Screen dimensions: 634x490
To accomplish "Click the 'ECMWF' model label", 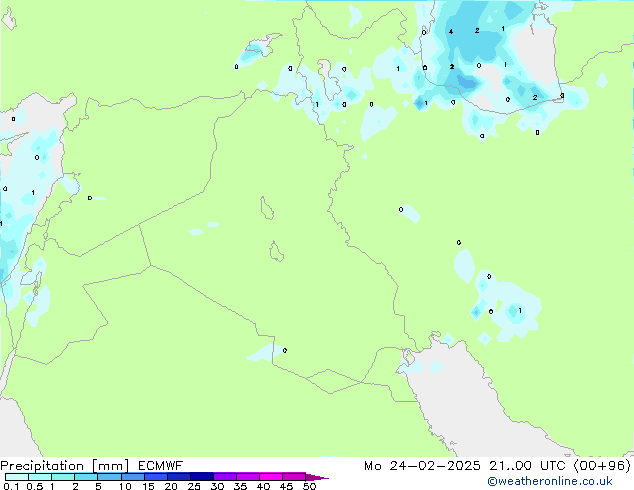I will 161,465.
